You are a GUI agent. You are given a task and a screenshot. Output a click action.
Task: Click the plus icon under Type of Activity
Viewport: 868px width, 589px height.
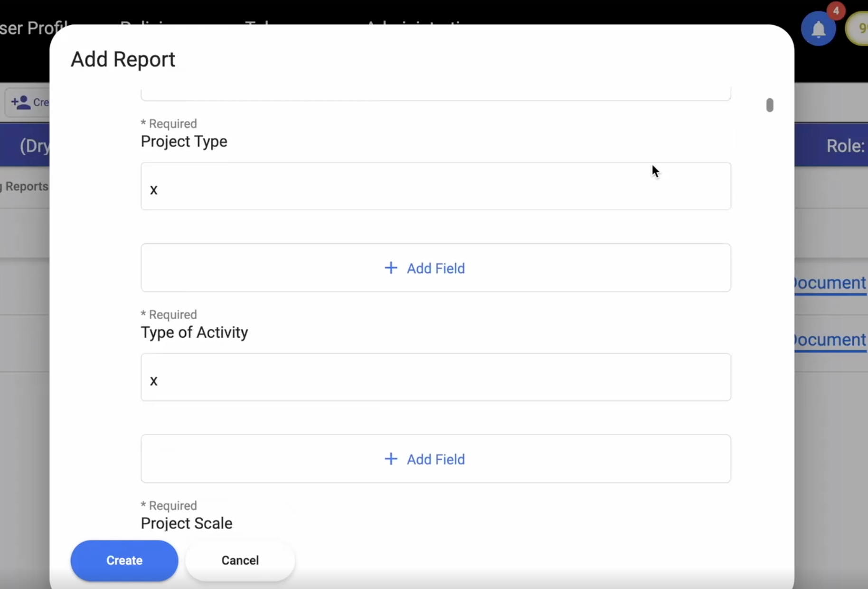[391, 459]
